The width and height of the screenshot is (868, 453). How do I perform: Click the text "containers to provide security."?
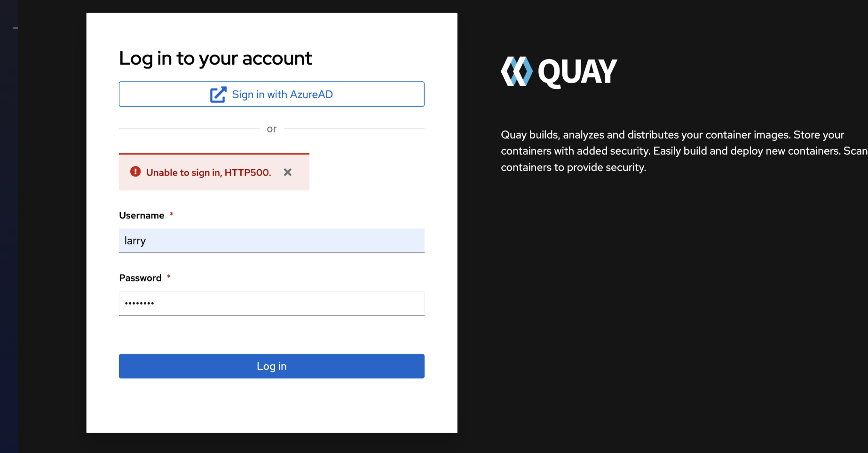click(x=573, y=167)
